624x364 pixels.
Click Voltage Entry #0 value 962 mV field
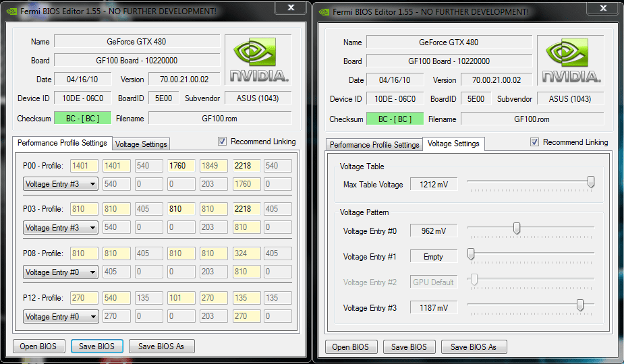(x=434, y=231)
